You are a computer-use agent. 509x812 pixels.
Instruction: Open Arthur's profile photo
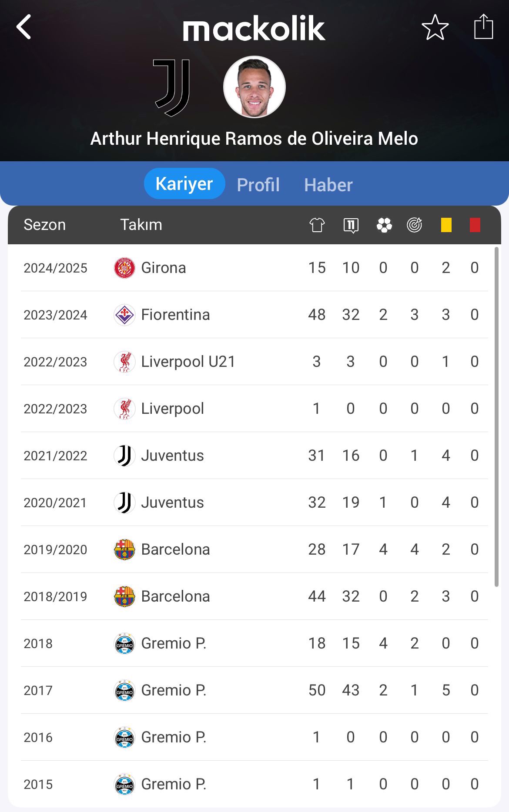[x=254, y=87]
